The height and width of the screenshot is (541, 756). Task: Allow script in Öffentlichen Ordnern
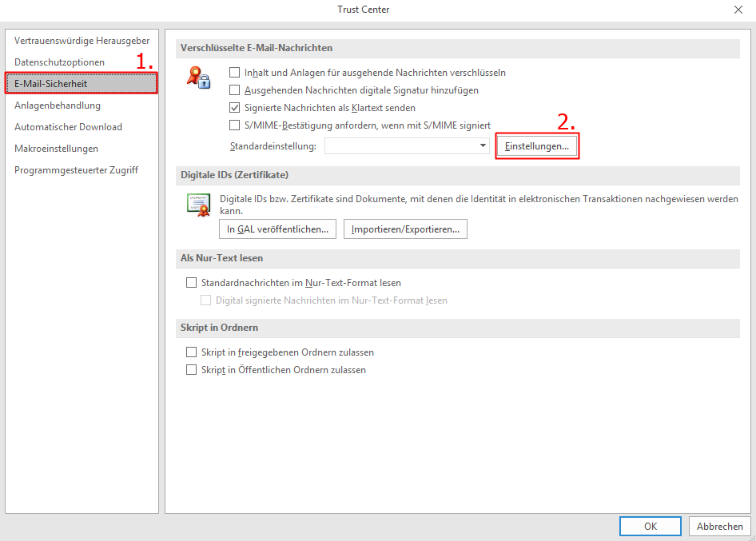(x=191, y=370)
